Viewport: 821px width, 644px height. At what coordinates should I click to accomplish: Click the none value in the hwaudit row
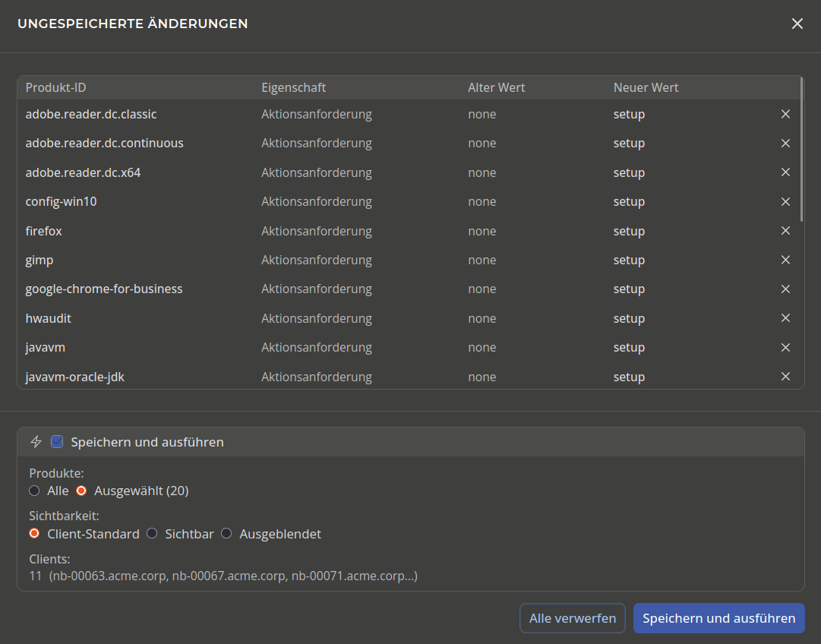482,318
